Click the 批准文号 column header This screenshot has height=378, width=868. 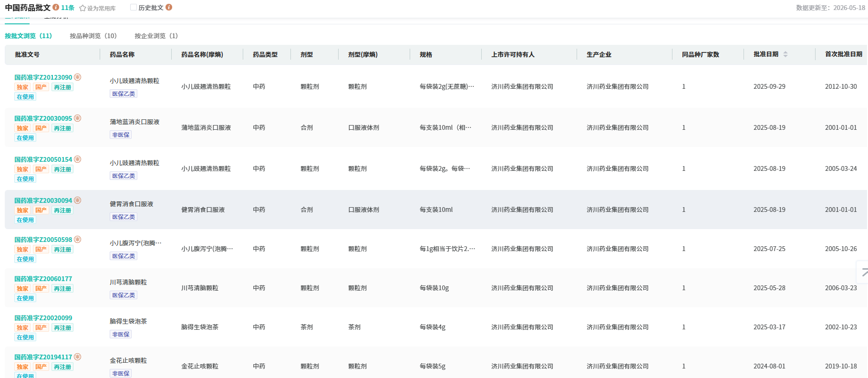pos(27,54)
